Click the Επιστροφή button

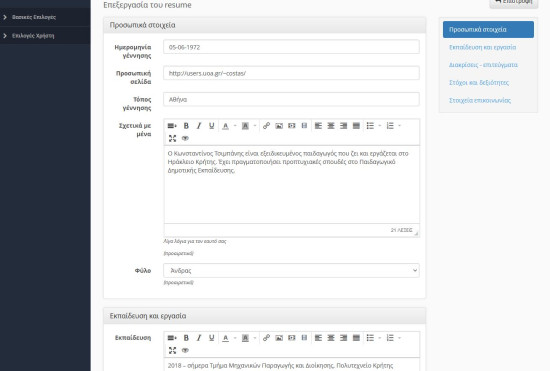[x=514, y=2]
